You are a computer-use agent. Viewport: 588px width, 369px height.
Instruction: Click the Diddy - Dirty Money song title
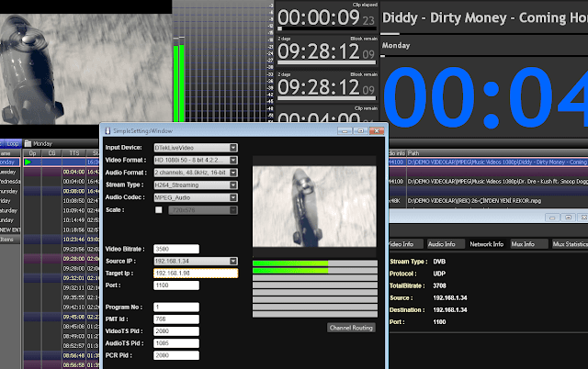point(484,17)
